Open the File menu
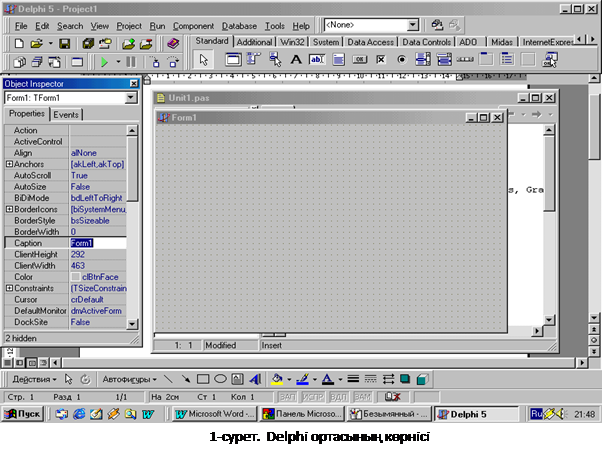Image resolution: width=602 pixels, height=455 pixels. tap(21, 26)
